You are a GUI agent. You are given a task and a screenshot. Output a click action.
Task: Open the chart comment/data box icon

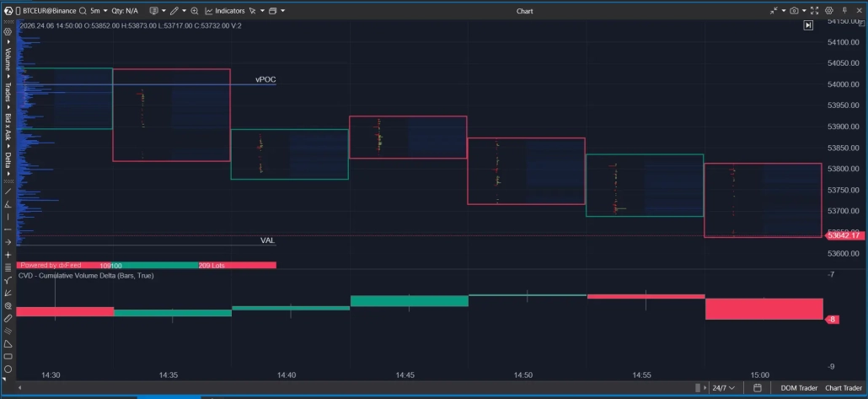tap(154, 10)
